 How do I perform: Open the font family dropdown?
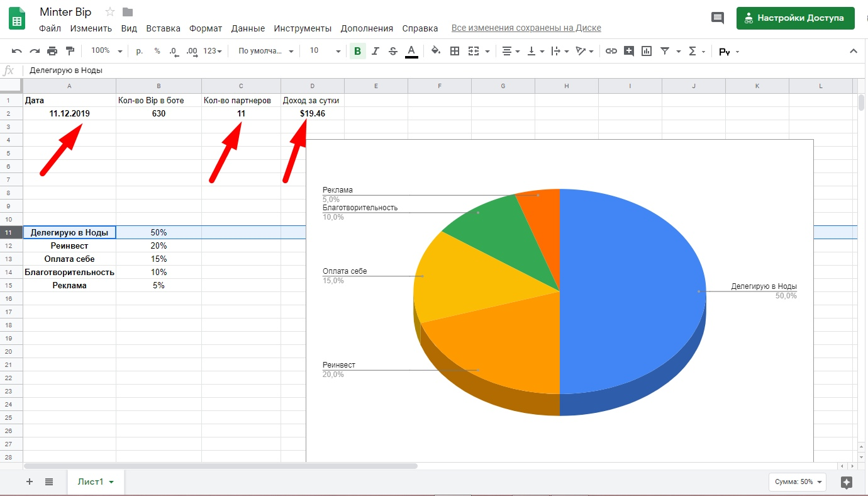point(265,51)
